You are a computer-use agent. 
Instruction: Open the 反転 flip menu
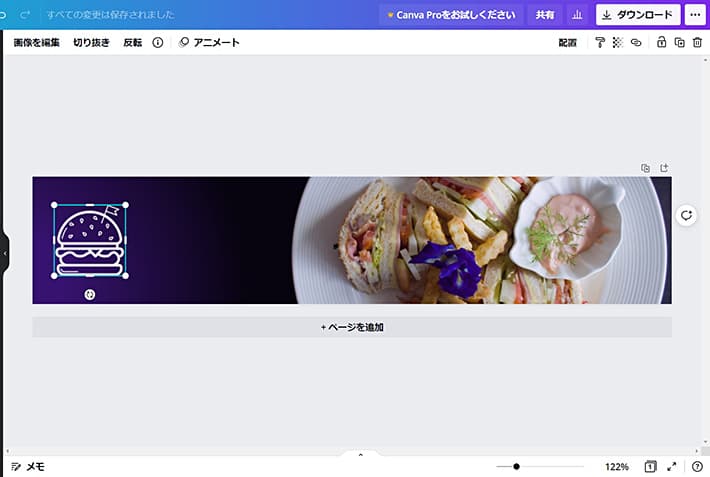133,43
